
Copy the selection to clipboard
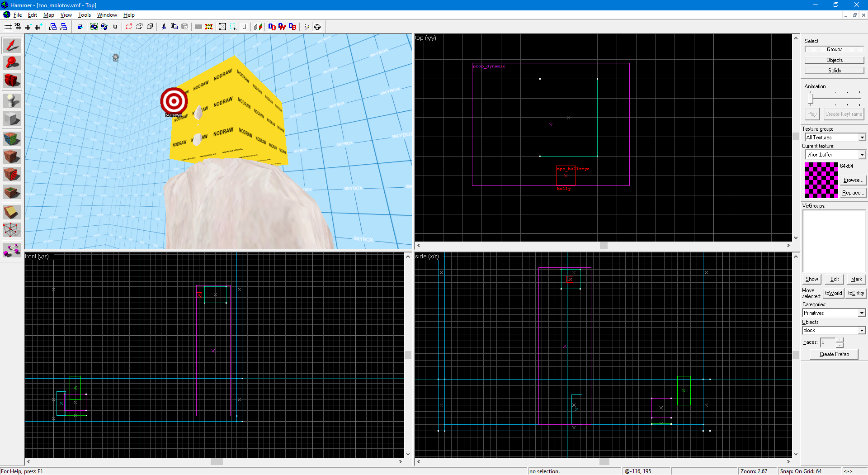point(174,27)
